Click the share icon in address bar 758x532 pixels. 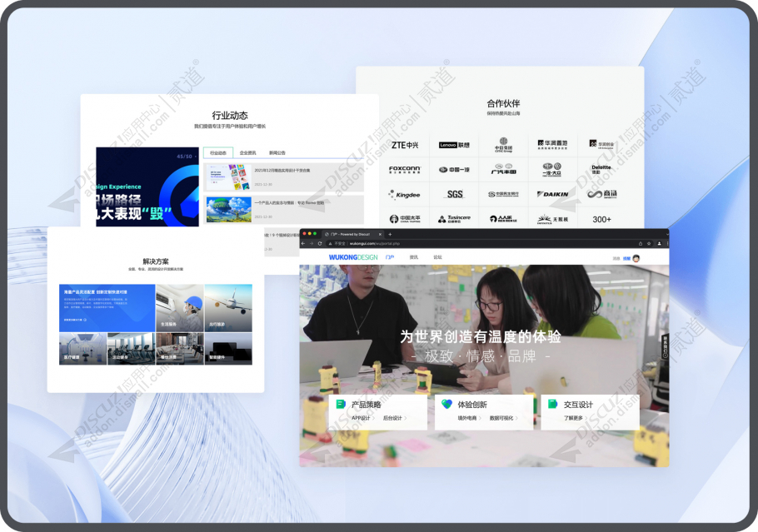tap(641, 244)
